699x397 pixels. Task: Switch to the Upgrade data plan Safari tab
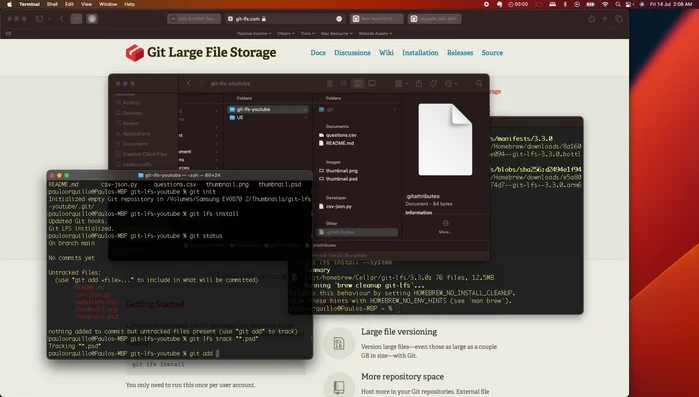click(x=435, y=19)
